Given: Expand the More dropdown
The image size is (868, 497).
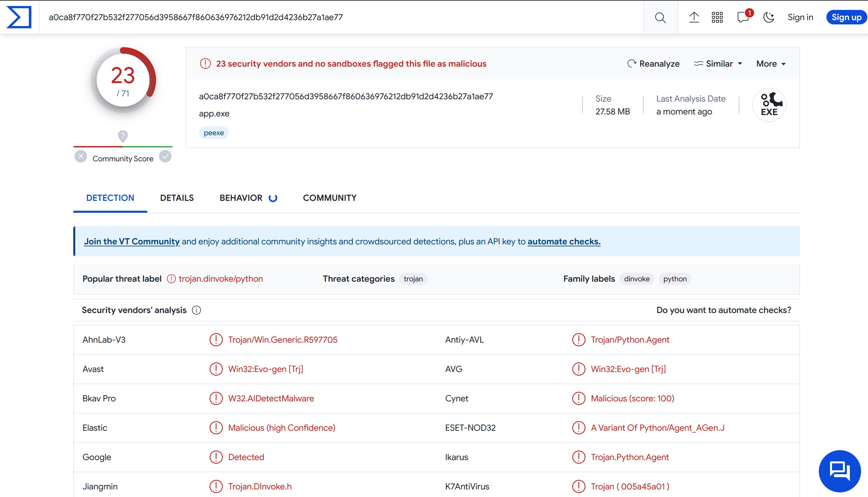Looking at the screenshot, I should click(x=771, y=64).
